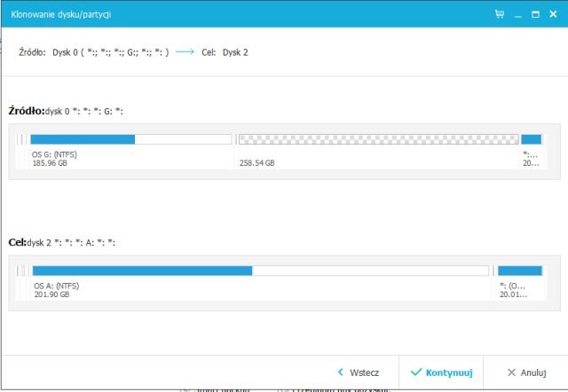Click the small partitions at target disk start
The height and width of the screenshot is (392, 568).
click(24, 282)
